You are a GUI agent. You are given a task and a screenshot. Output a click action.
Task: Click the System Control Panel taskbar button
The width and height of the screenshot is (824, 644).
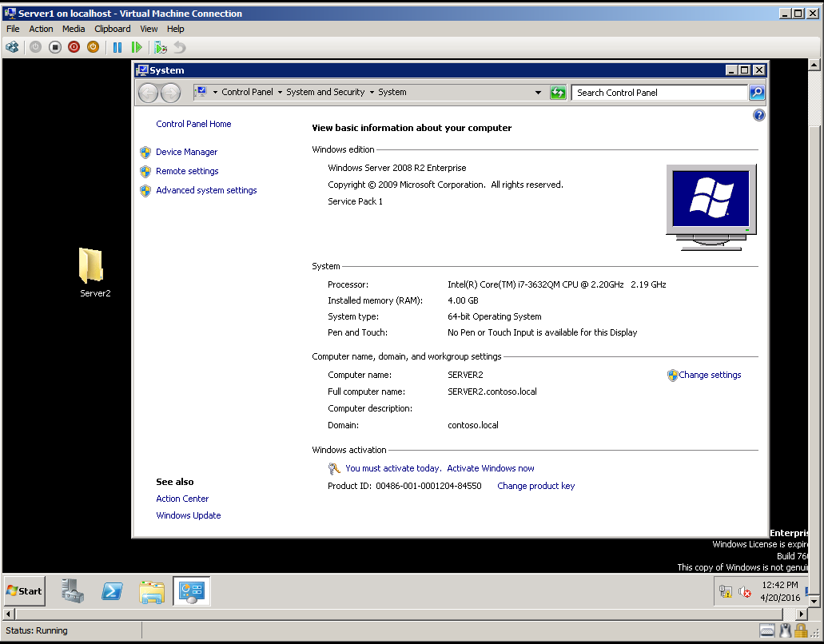coord(191,591)
